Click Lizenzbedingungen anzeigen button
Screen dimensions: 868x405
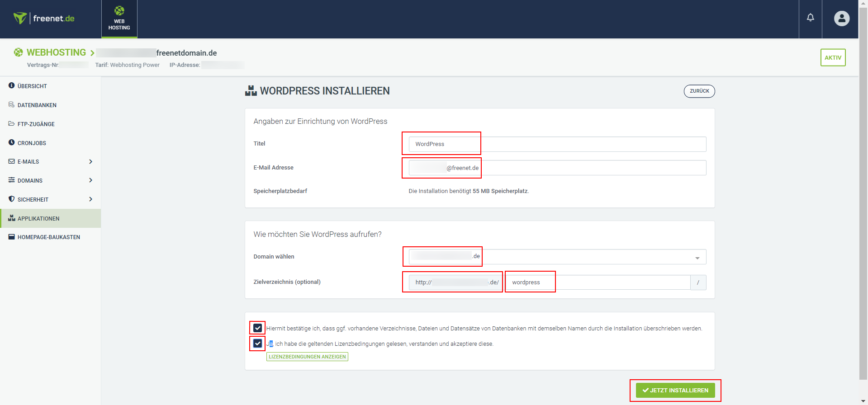pos(307,357)
